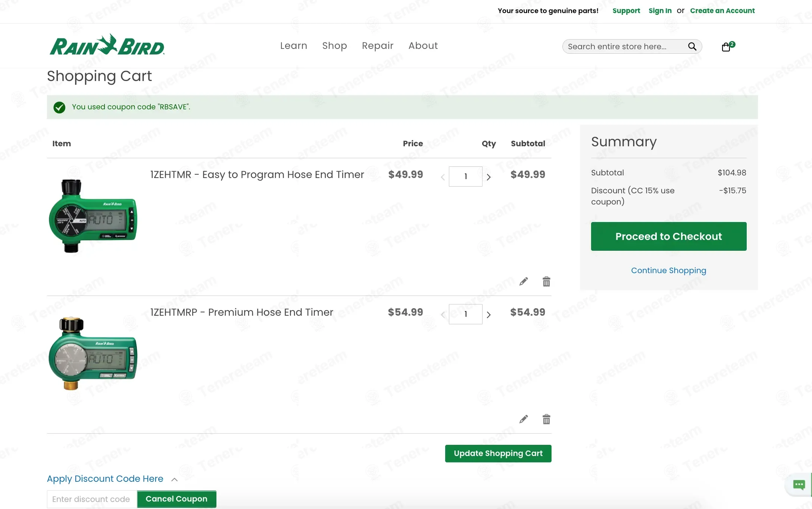The width and height of the screenshot is (812, 509).
Task: Click quantity field of Premium Hose End Timer
Action: click(465, 314)
